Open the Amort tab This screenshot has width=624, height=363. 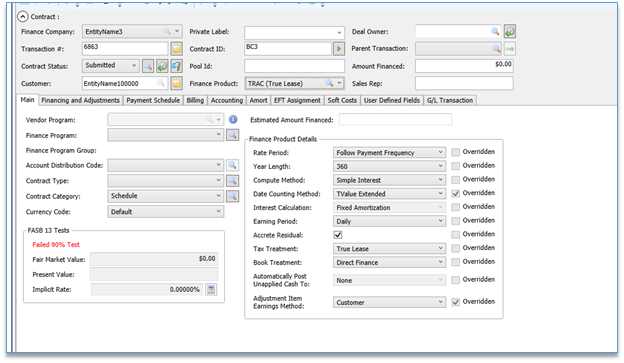[258, 100]
